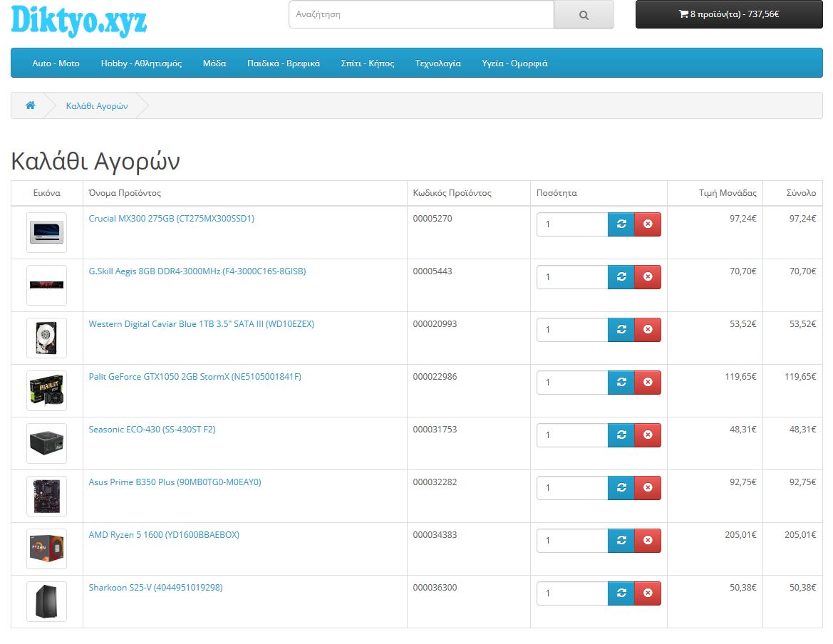The height and width of the screenshot is (644, 833).
Task: Remove AMD Ryzen 5 1600 from cart
Action: [648, 541]
